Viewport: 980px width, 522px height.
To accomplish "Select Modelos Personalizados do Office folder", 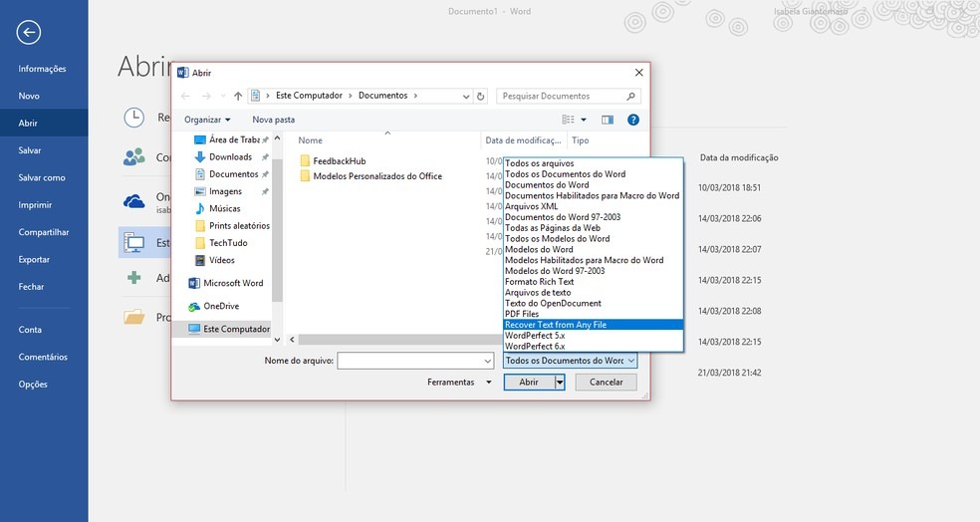I will [377, 176].
